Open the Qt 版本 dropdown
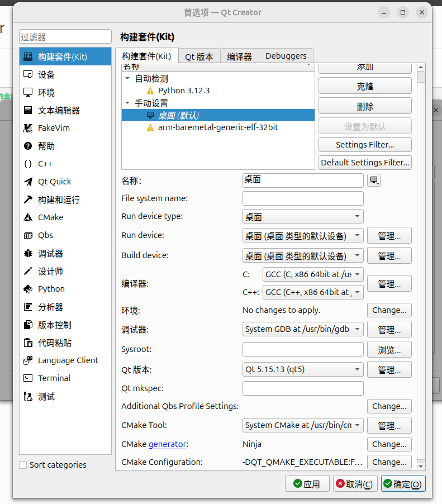442x504 pixels. pos(303,369)
